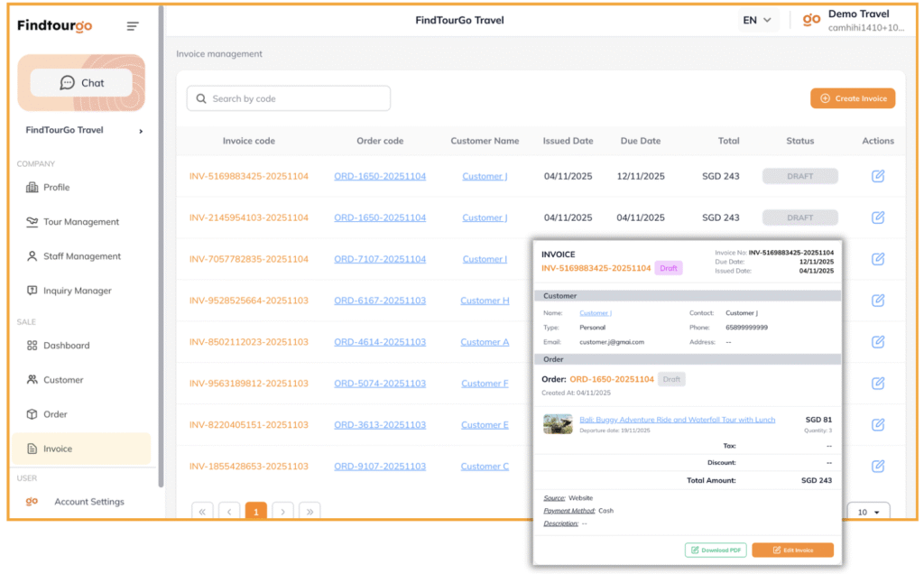Click the edit icon for invoice INV-7057782835-20251104
The image size is (924, 574).
coord(877,259)
